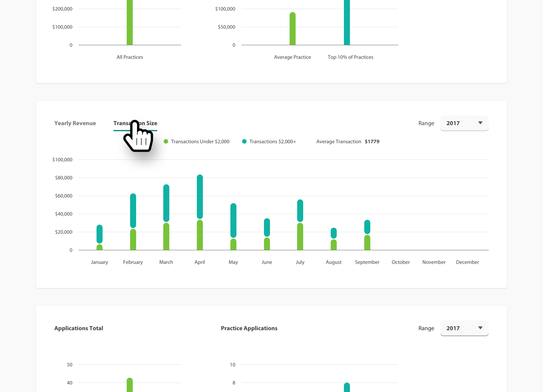The height and width of the screenshot is (392, 543).
Task: Switch to the Yearly Revenue tab
Action: point(75,123)
